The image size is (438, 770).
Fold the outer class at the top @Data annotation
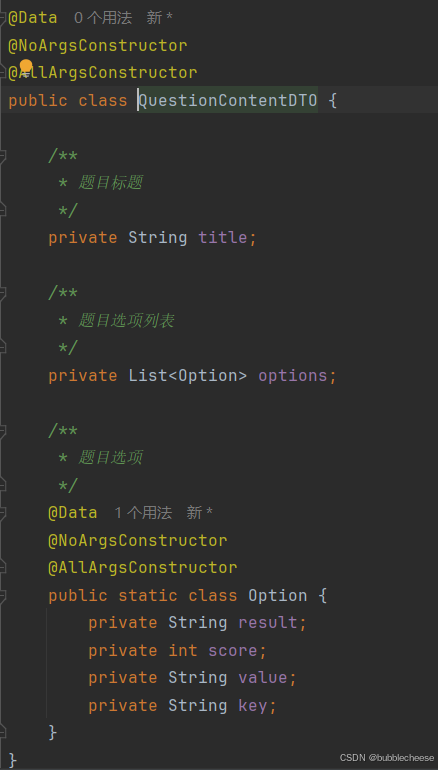pyautogui.click(x=2, y=18)
